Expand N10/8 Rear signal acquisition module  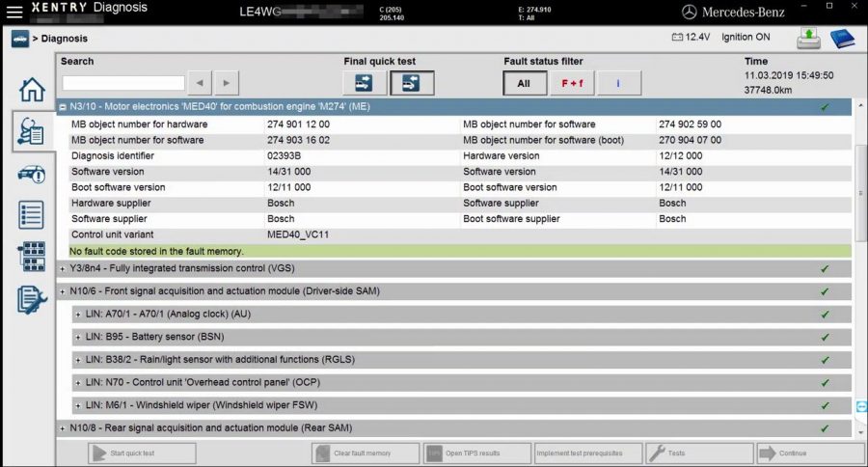(62, 428)
